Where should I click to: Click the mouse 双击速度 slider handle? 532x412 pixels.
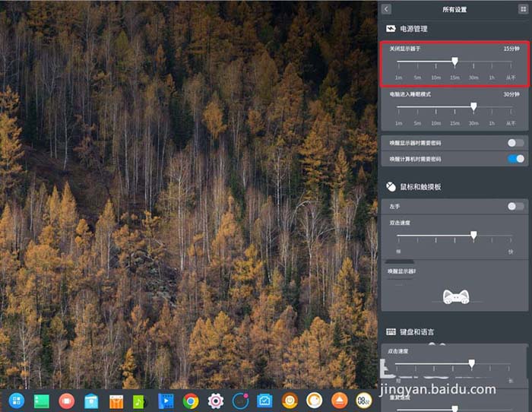(x=473, y=235)
